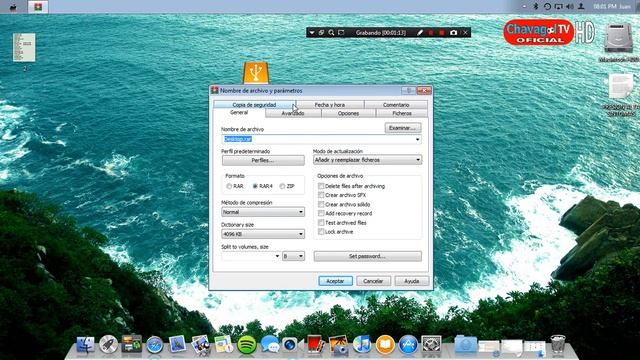Enable Add recovery record checkbox

[321, 213]
